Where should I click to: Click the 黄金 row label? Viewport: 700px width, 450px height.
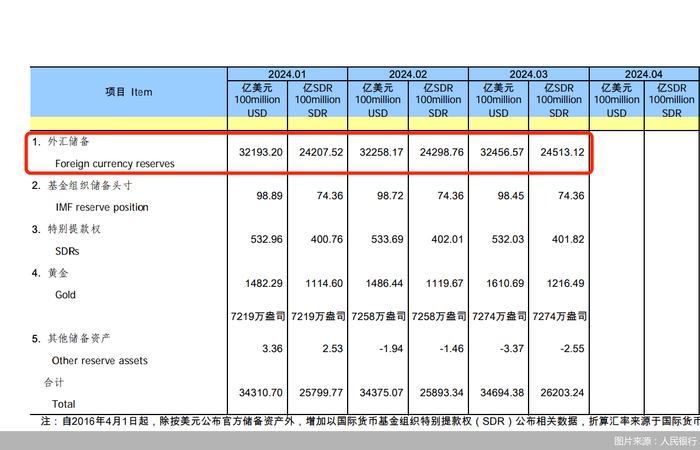58,273
